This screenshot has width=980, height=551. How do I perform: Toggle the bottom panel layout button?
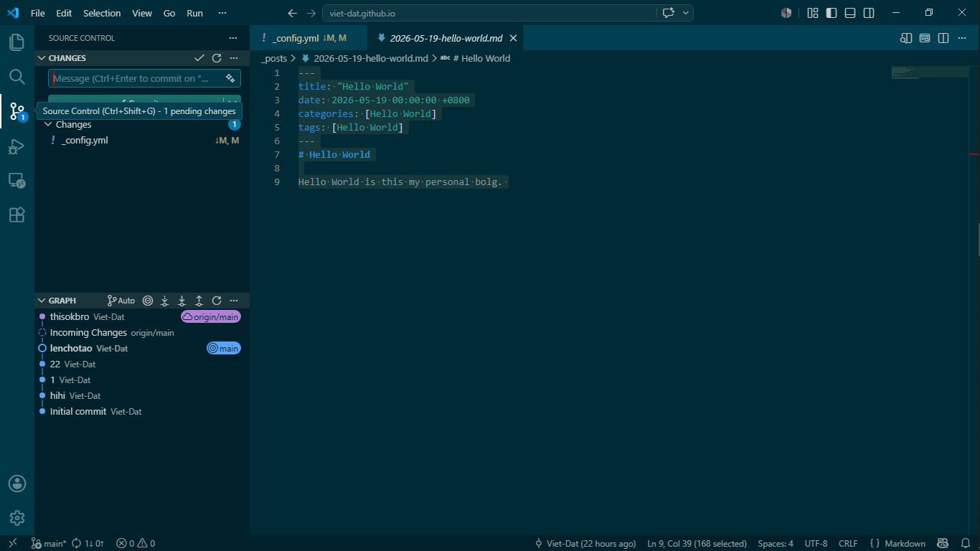tap(850, 13)
